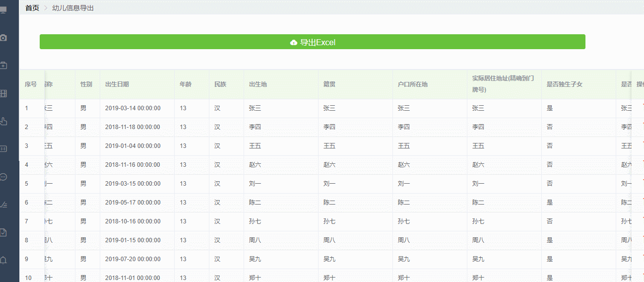Click the 民族 column header
The image size is (644, 282).
(220, 84)
